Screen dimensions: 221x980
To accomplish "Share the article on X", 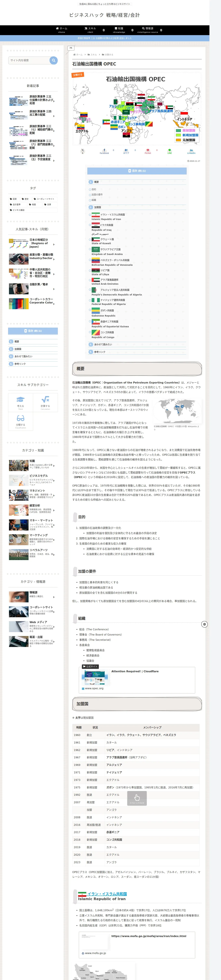I will (82, 151).
